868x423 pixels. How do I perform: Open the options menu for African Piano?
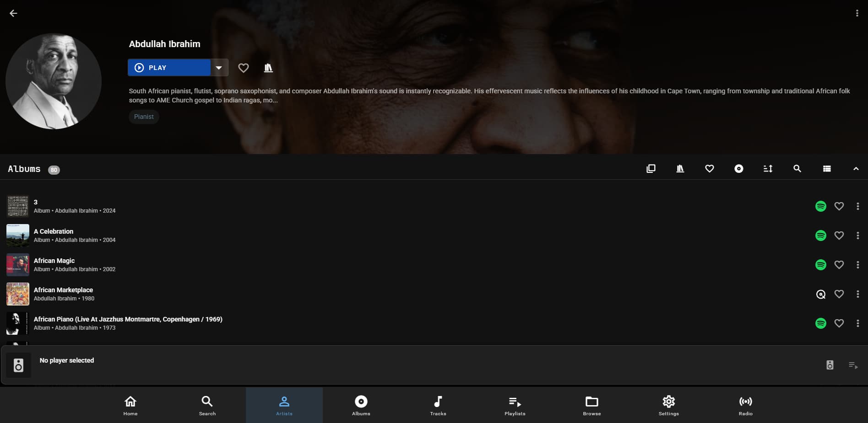pyautogui.click(x=857, y=323)
